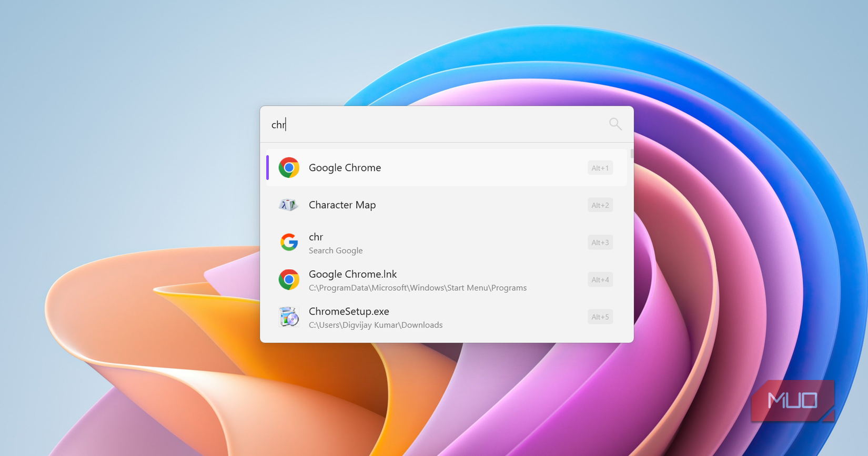
Task: Click the magnifier search icon
Action: (x=615, y=124)
